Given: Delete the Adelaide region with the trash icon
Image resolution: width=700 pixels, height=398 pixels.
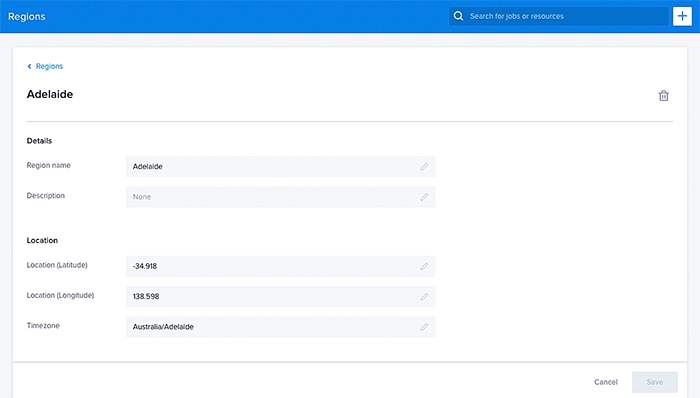Looking at the screenshot, I should (x=663, y=95).
